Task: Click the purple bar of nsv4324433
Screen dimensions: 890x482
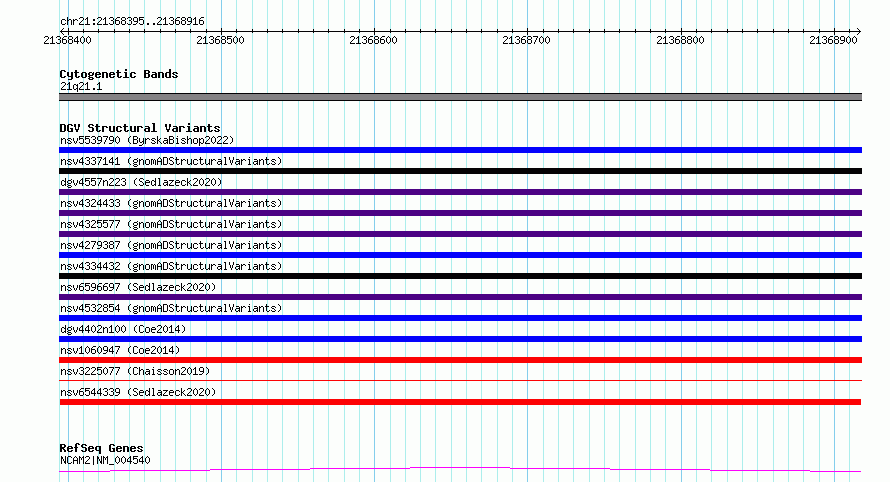Action: 460,213
